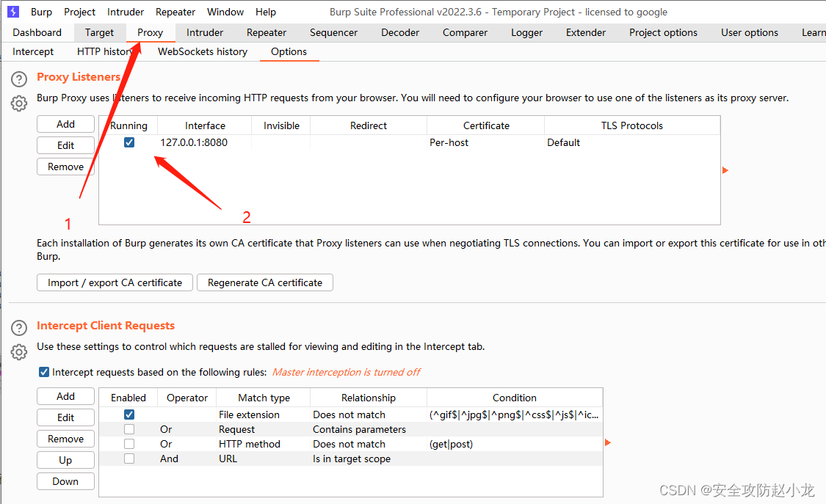Open the Repeater menu in menu bar
Viewport: 826px width, 504px height.
pos(175,12)
